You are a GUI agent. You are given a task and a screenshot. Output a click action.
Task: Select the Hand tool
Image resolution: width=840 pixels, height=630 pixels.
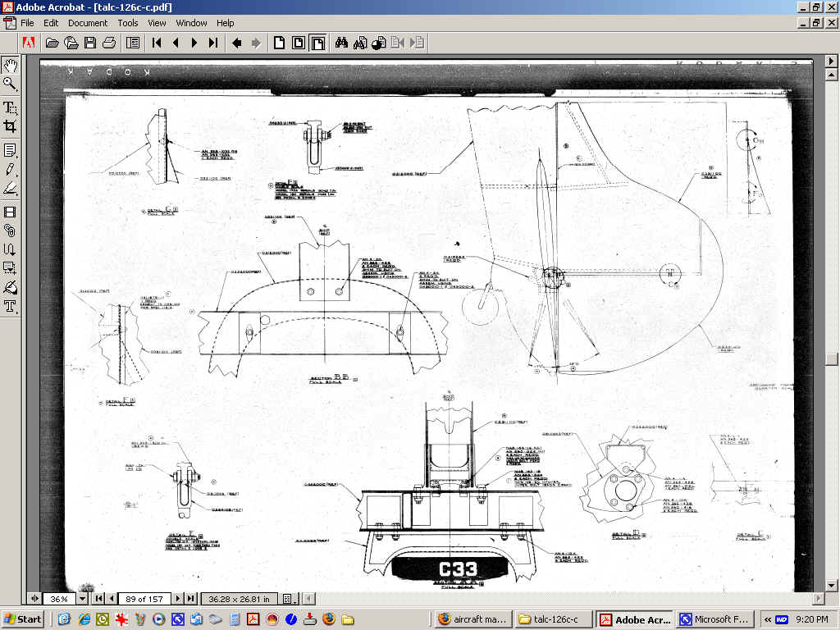point(11,66)
